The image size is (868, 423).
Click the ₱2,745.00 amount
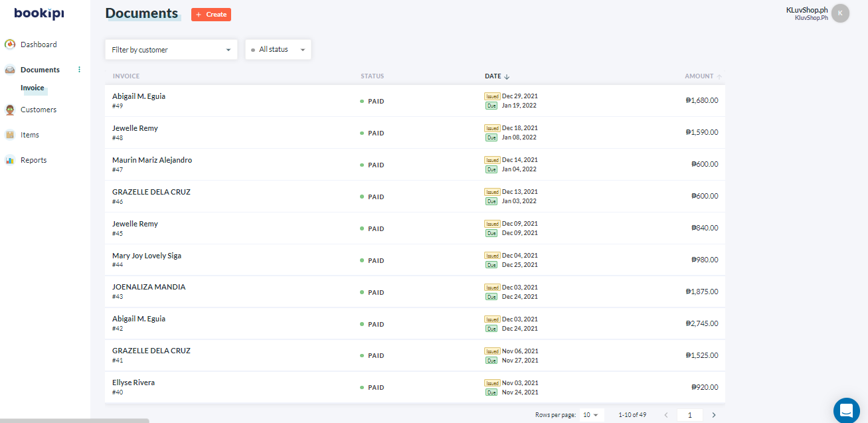[702, 324]
